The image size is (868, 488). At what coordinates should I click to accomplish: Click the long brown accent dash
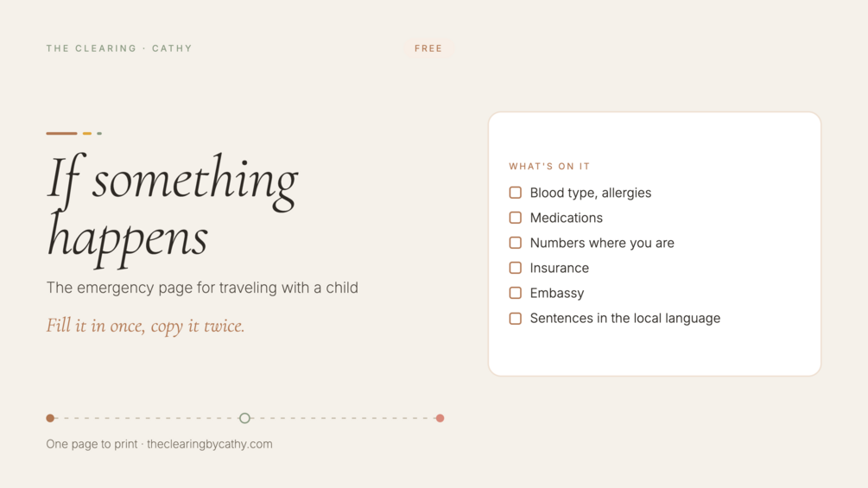tap(61, 133)
